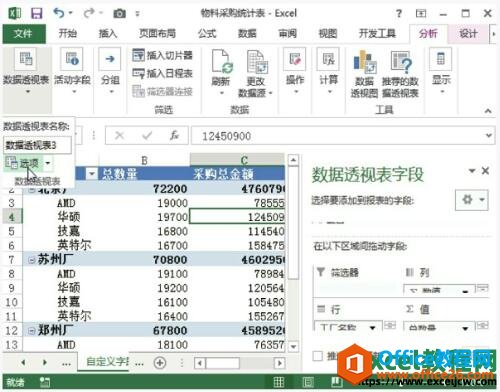Viewport: 500px width, 392px height.
Task: Switch to the 公式 tab
Action: coord(207,33)
